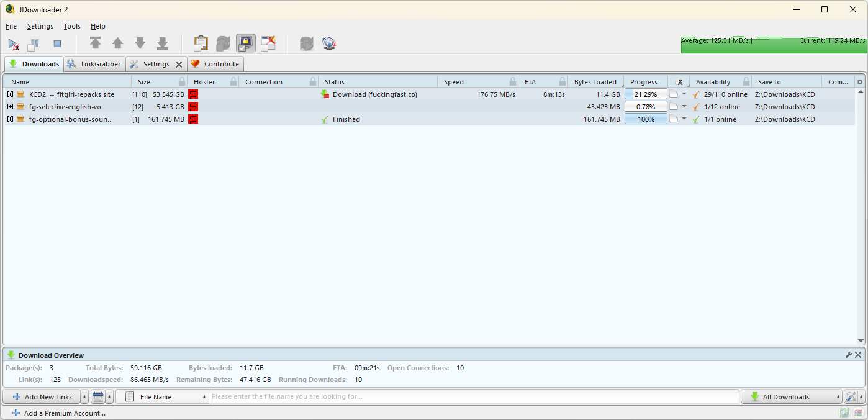Click file icon beside the 100% progress
868x420 pixels.
674,119
